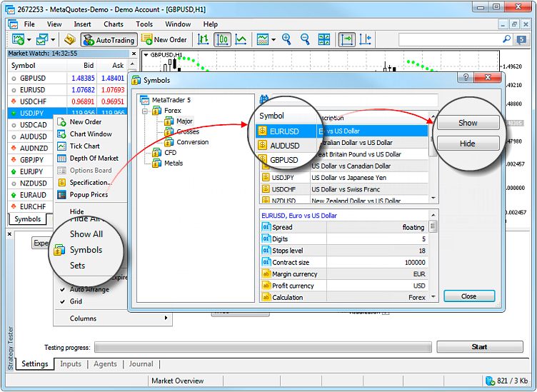The image size is (537, 392).
Task: Toggle Grid check option in context menu
Action: [76, 301]
